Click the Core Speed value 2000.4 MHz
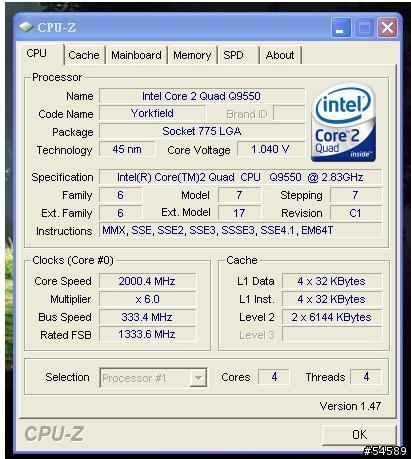This screenshot has height=459, width=411. pos(147,281)
